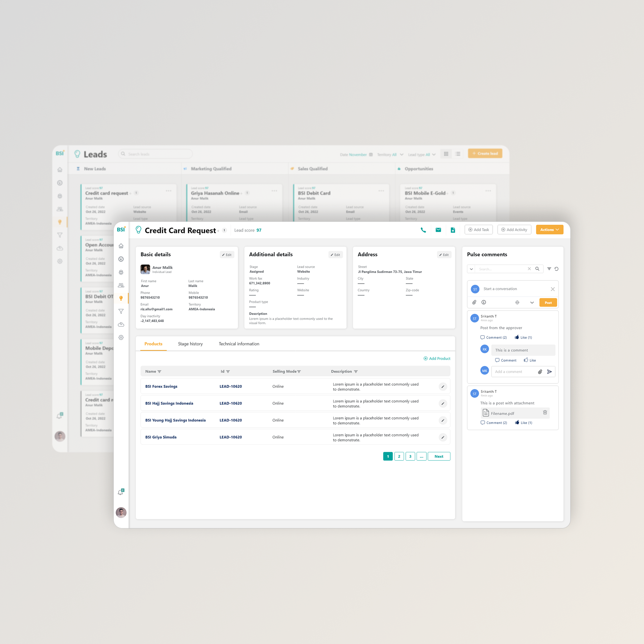
Task: Edit the Basic details card
Action: [227, 255]
